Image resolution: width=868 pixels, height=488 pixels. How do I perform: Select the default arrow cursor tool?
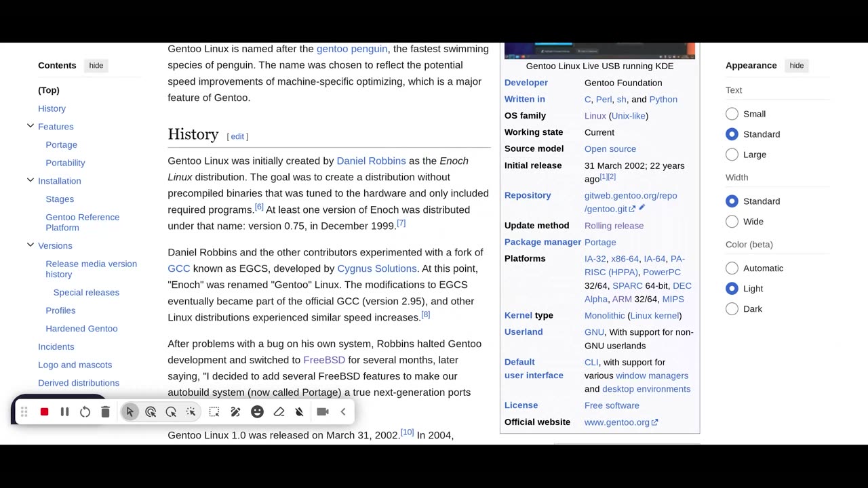(130, 411)
